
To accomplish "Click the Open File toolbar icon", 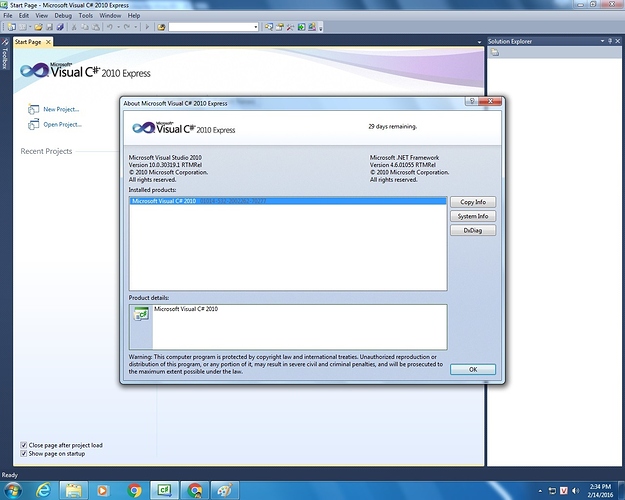I will tap(38, 27).
